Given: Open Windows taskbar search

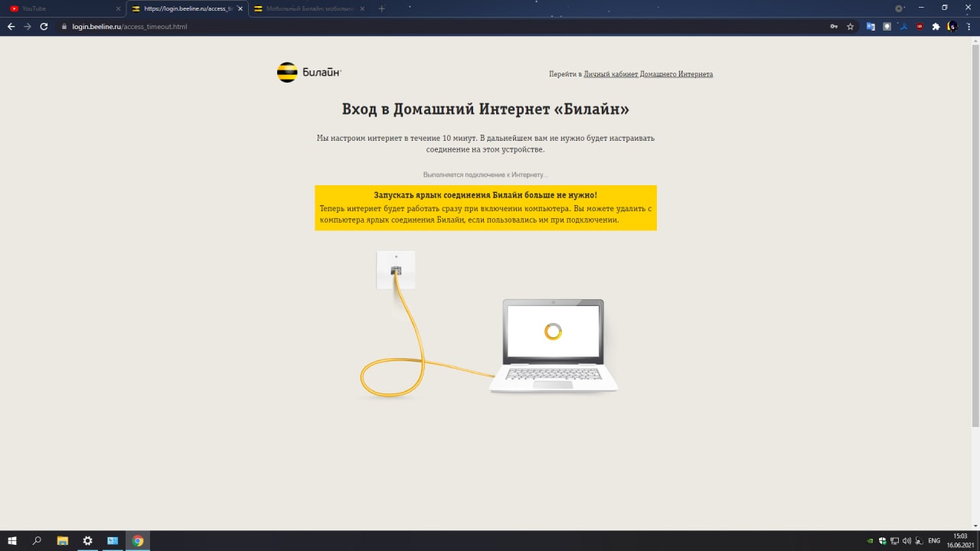Looking at the screenshot, I should pyautogui.click(x=37, y=540).
